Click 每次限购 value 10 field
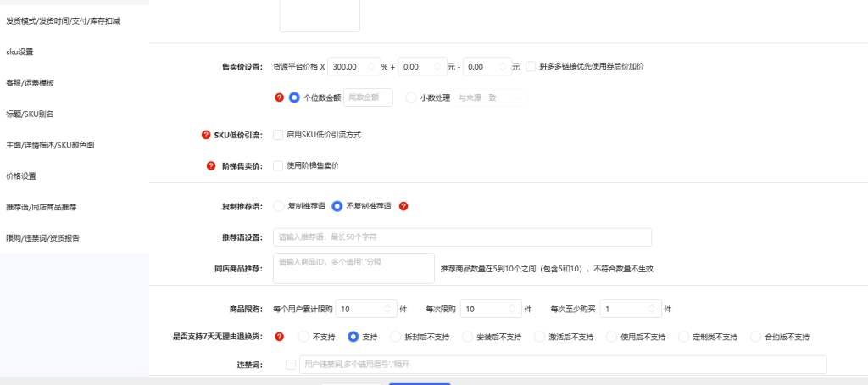 click(x=492, y=309)
